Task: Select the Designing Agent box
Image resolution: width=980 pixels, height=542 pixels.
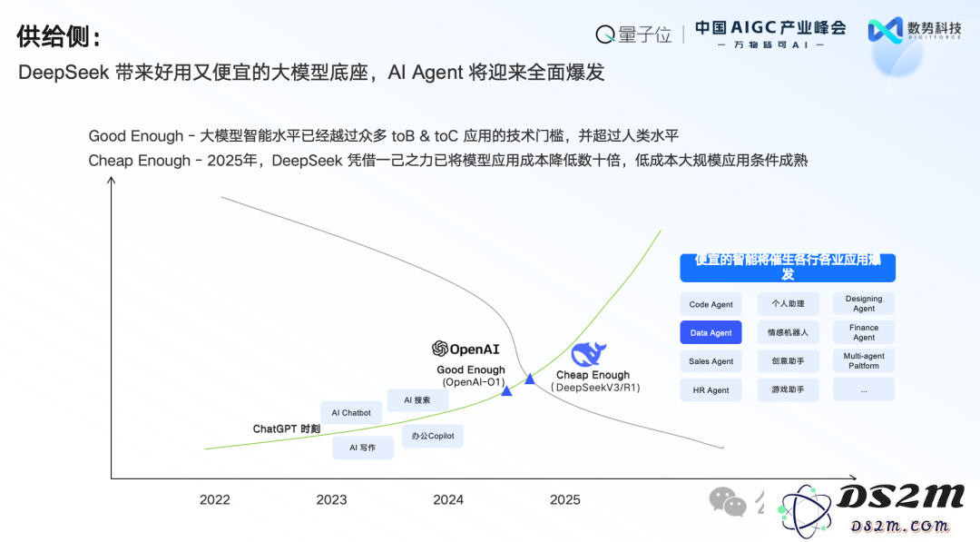Action: [864, 303]
